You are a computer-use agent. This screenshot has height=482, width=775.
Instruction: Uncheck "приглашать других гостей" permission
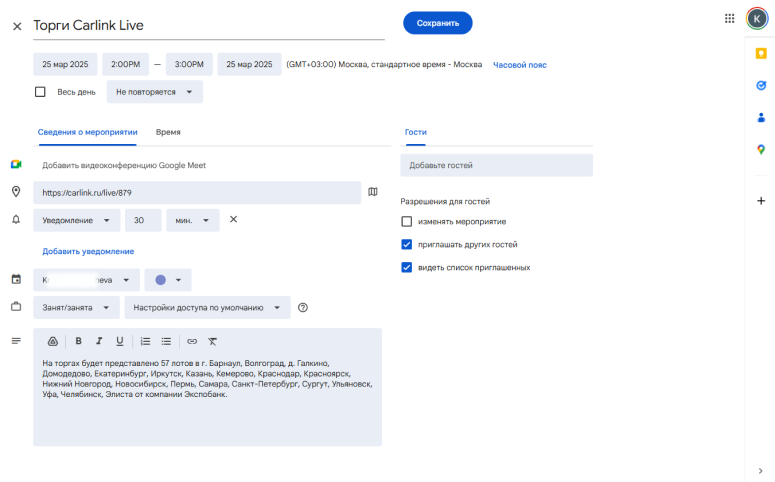pos(406,244)
